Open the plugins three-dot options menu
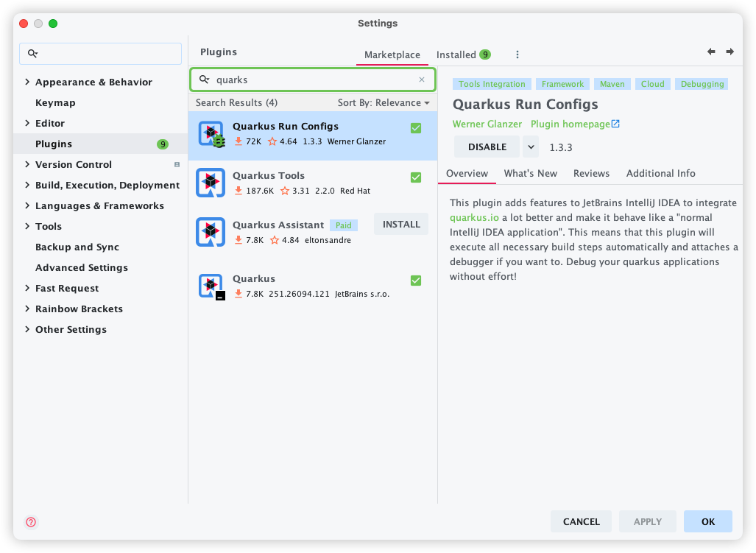 (517, 54)
